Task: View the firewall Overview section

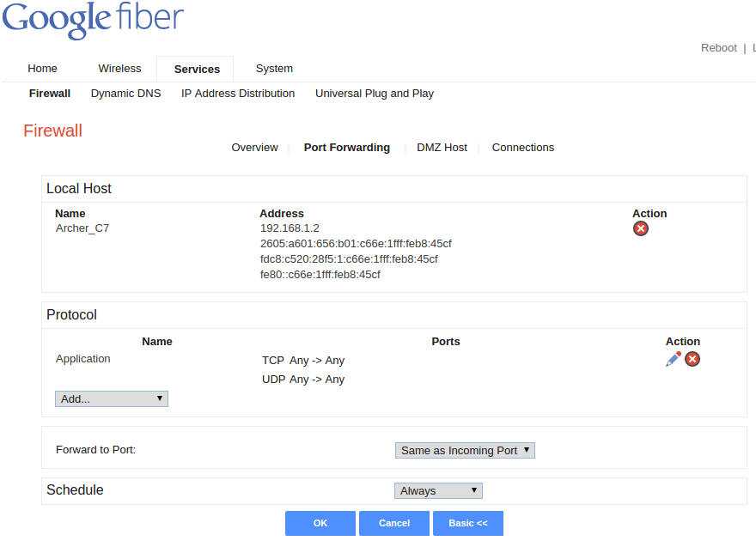Action: (254, 148)
